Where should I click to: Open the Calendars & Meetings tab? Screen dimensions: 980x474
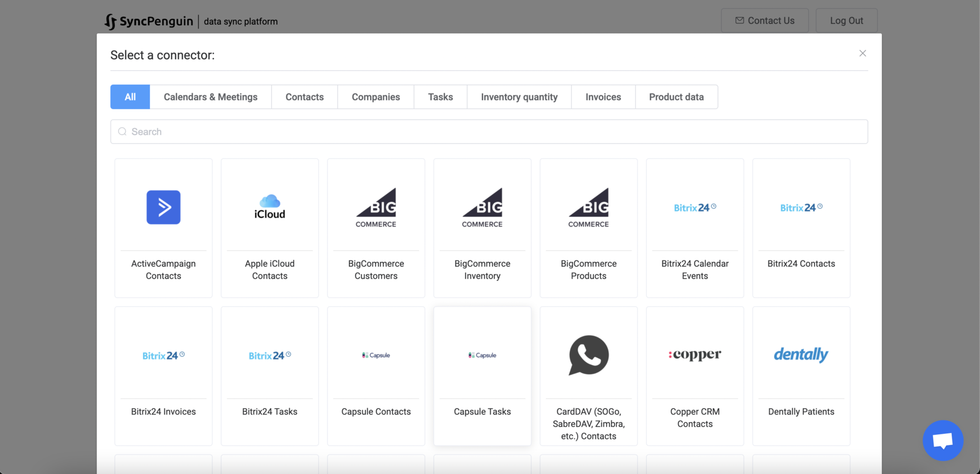click(211, 97)
